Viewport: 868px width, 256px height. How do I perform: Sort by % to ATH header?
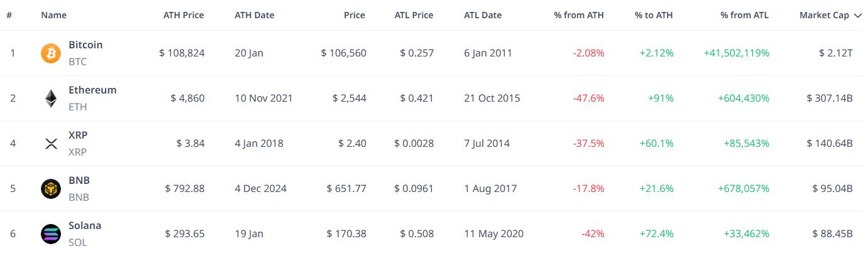pos(654,15)
